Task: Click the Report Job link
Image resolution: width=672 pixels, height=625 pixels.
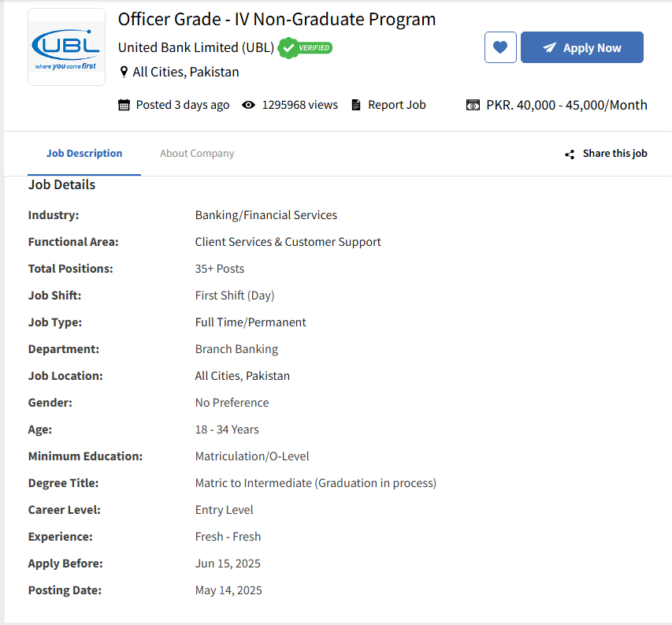Action: coord(397,105)
